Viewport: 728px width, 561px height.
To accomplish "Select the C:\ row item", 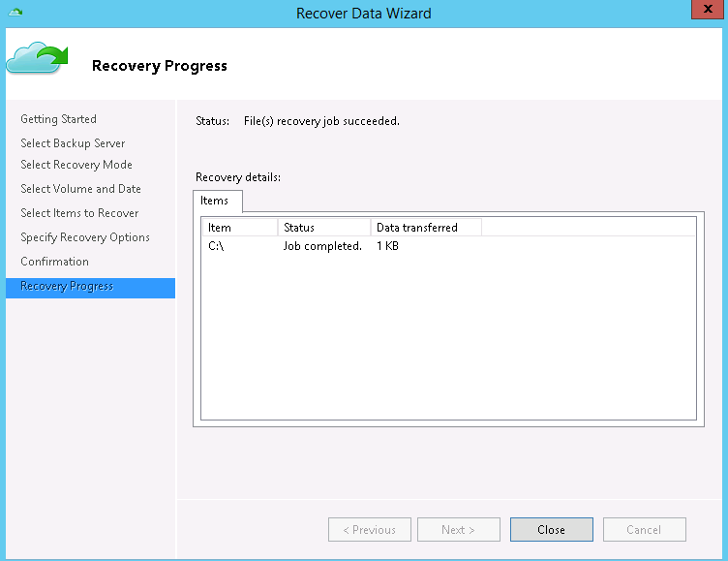I will [x=216, y=246].
